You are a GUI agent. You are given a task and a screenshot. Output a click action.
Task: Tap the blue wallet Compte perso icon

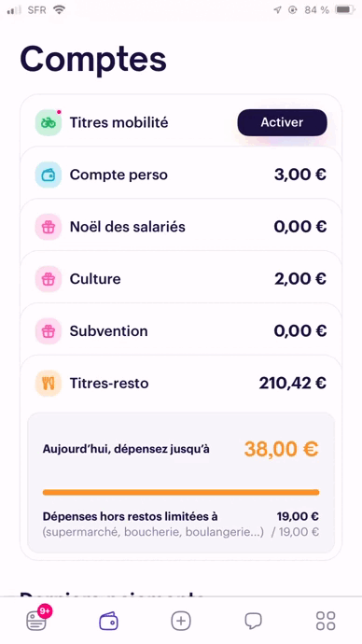coord(49,175)
